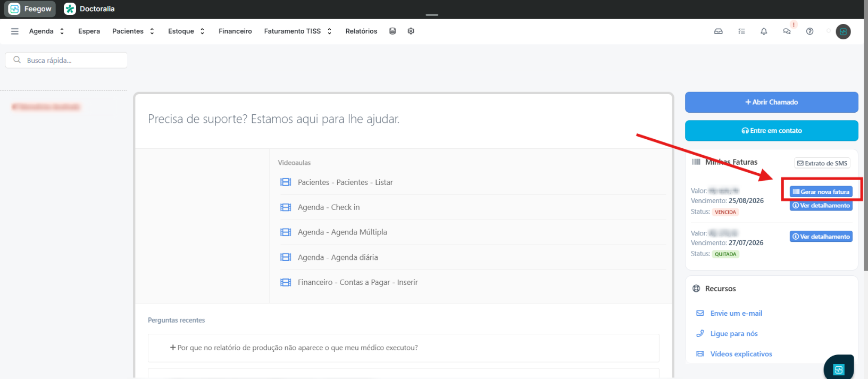Open video lesson Agenda - Agenda diária
The height and width of the screenshot is (379, 868).
coord(338,257)
